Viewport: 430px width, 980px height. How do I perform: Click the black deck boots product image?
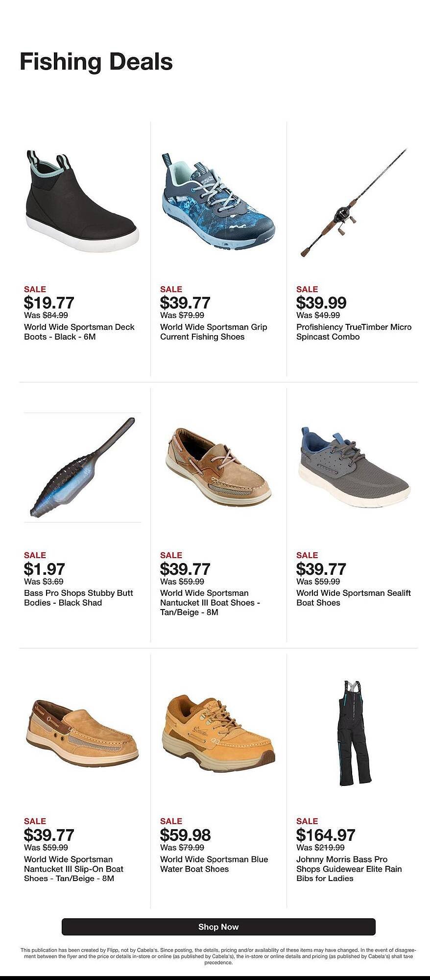point(82,201)
